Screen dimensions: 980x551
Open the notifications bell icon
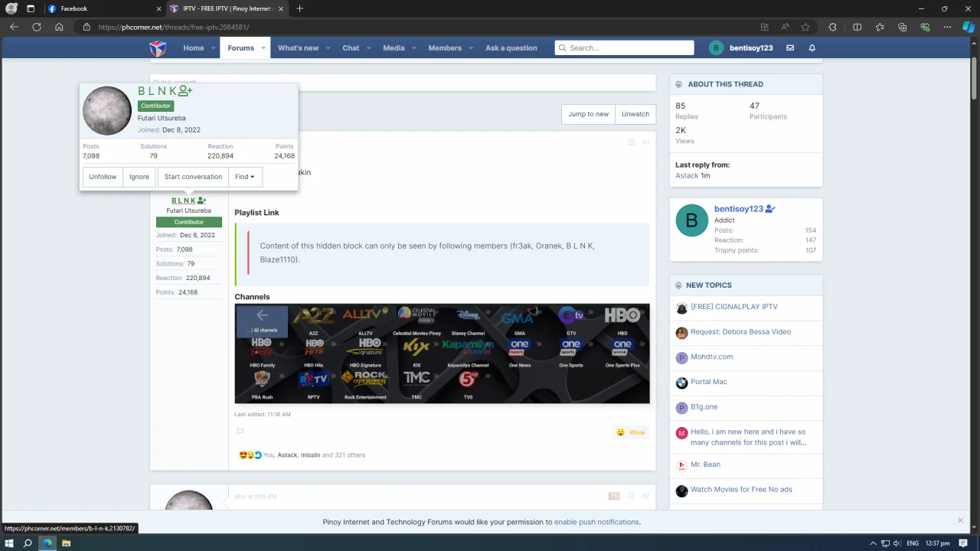click(x=812, y=47)
